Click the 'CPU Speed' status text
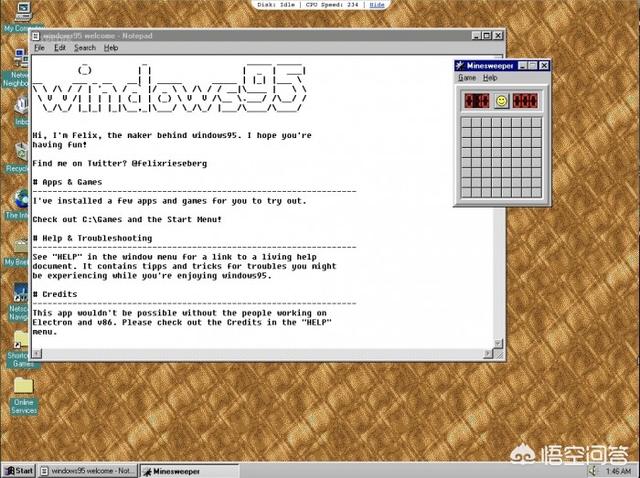Viewport: 640px width, 478px height. coord(332,4)
